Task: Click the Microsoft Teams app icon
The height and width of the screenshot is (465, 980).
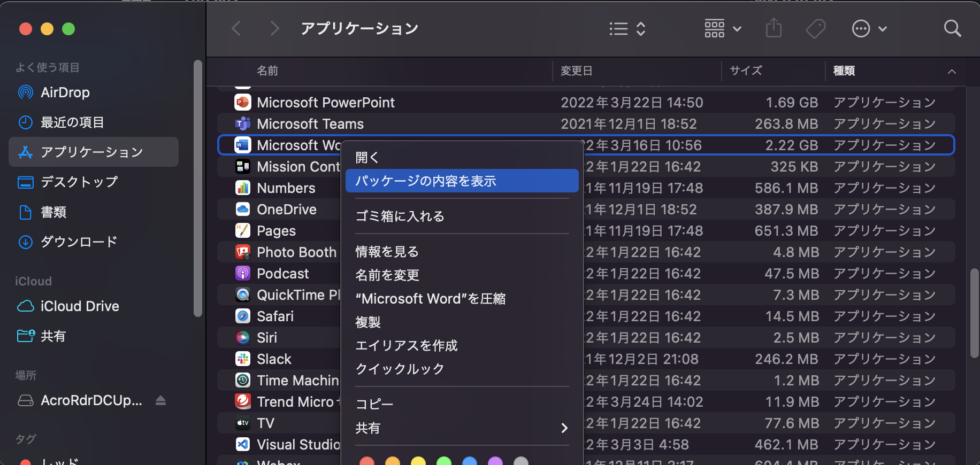Action: click(243, 123)
